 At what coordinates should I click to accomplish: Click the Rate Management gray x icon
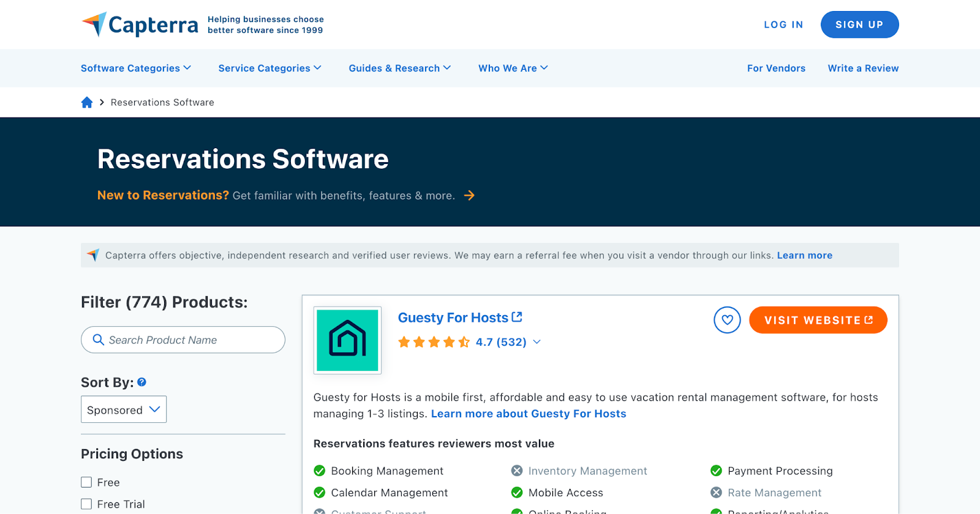click(716, 493)
